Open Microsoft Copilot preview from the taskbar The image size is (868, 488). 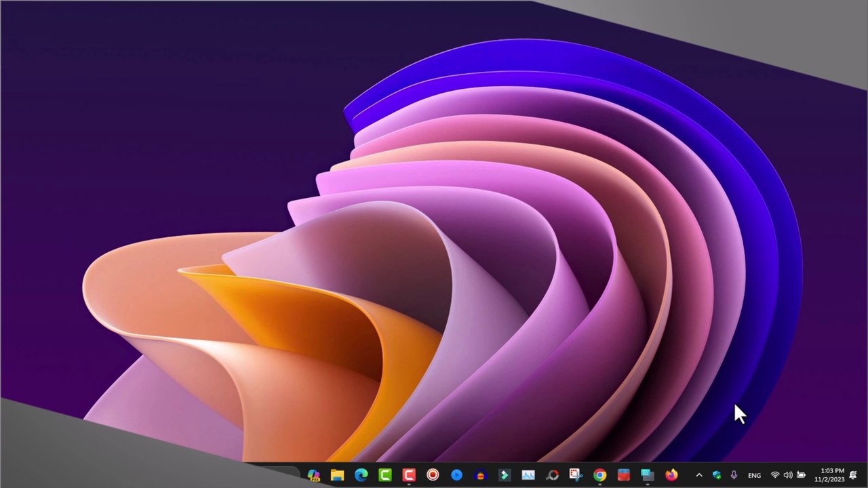313,475
